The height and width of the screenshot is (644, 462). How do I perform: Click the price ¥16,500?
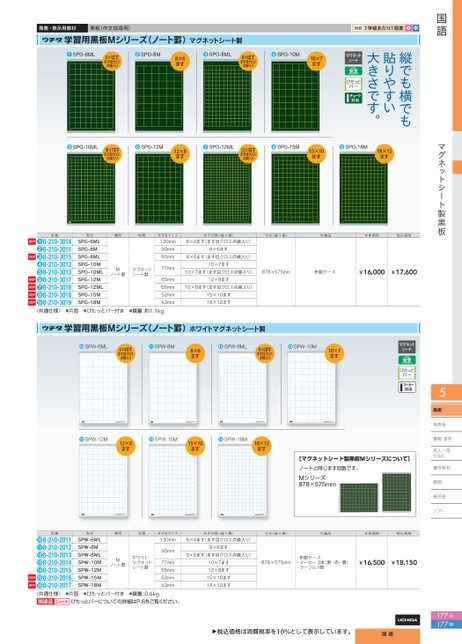[372, 562]
